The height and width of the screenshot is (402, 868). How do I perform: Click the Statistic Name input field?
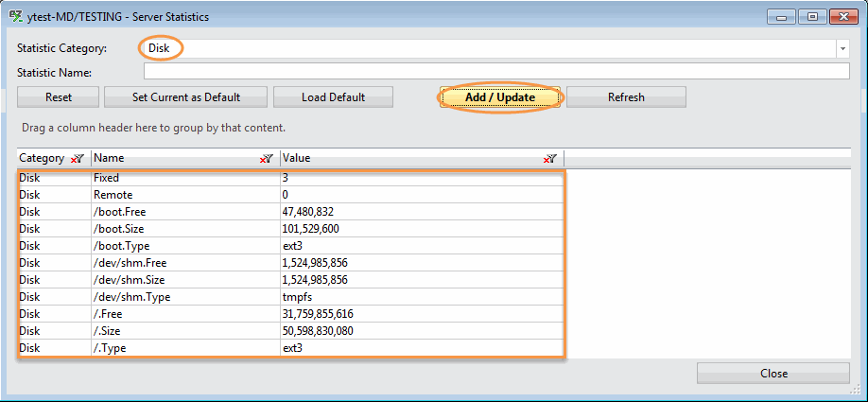coord(496,71)
